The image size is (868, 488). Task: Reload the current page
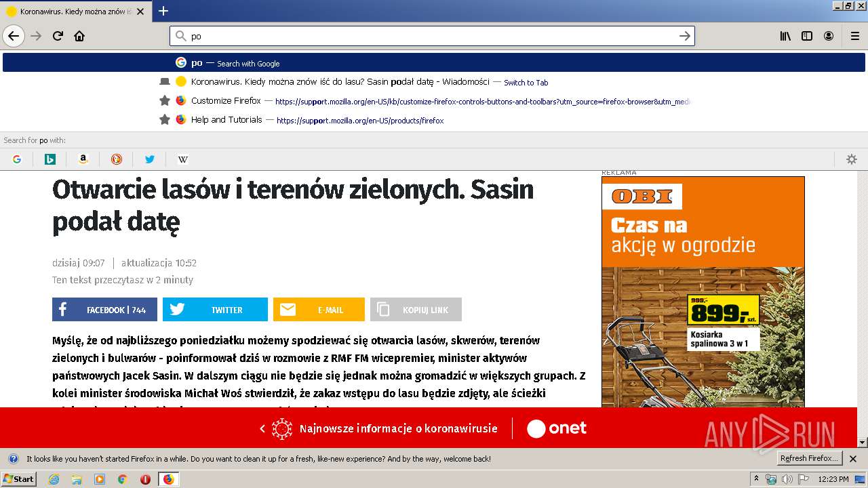coord(58,36)
